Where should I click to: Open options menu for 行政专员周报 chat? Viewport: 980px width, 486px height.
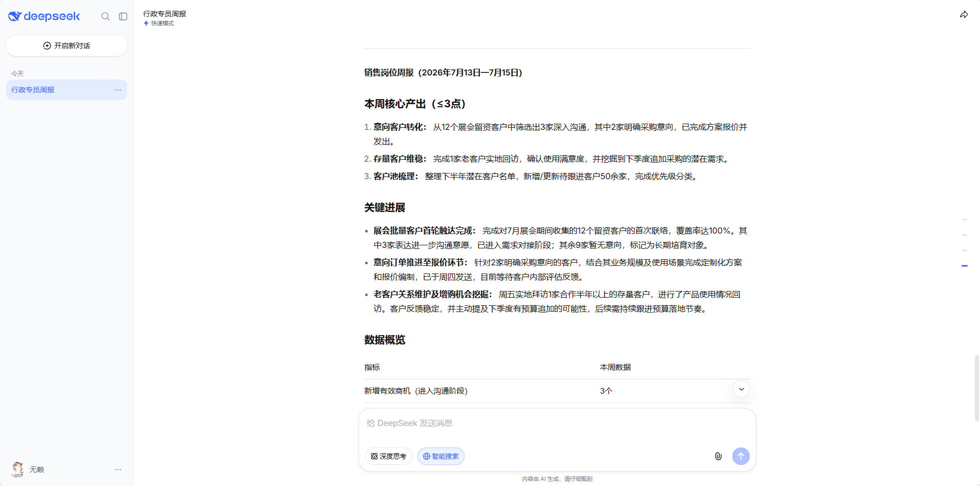(118, 90)
